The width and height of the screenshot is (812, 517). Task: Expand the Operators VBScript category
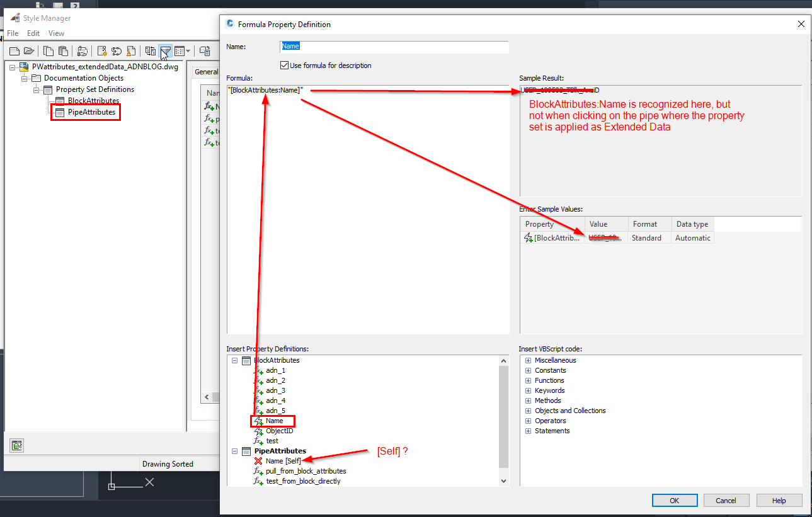(527, 421)
